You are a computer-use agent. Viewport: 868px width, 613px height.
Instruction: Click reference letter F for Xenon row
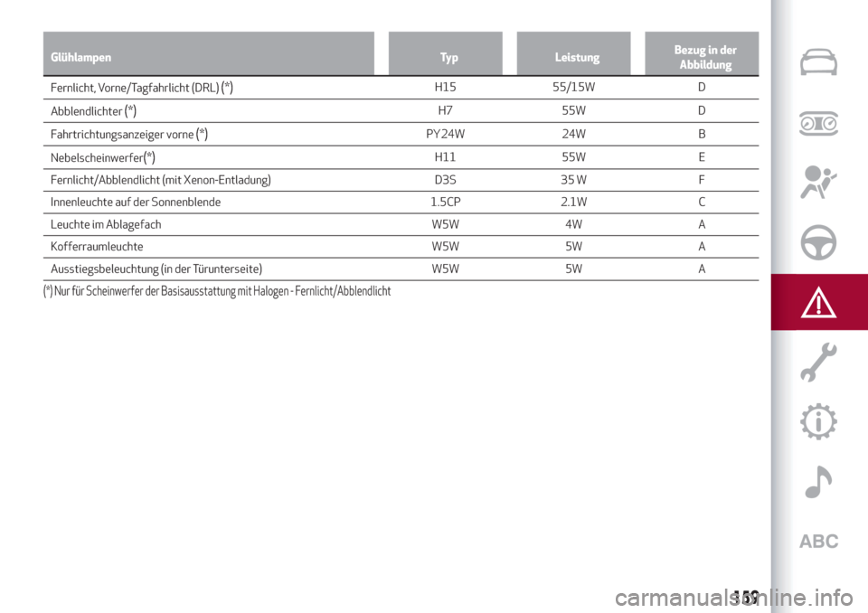pyautogui.click(x=702, y=179)
